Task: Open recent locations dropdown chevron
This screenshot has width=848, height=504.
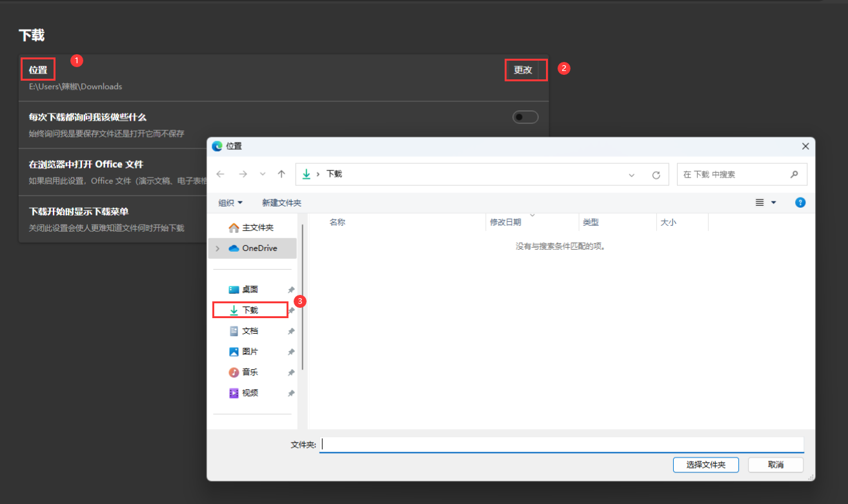Action: point(263,174)
